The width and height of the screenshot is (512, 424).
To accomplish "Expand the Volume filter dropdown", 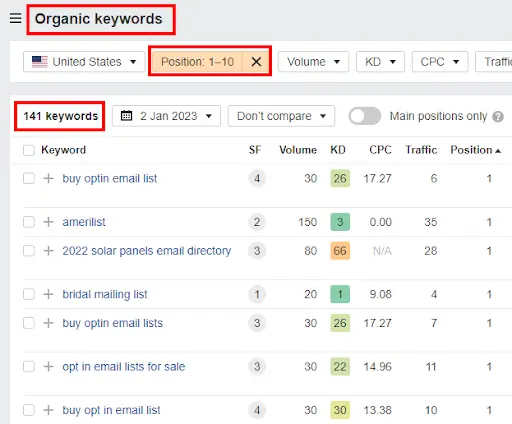I will (x=313, y=62).
